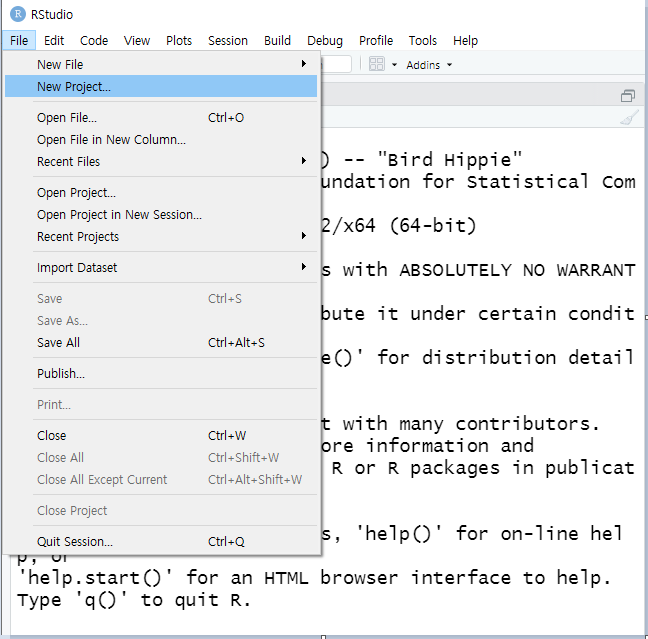Click console line "'help.start()' for an HTML browser"
This screenshot has width=648, height=639.
click(x=207, y=577)
